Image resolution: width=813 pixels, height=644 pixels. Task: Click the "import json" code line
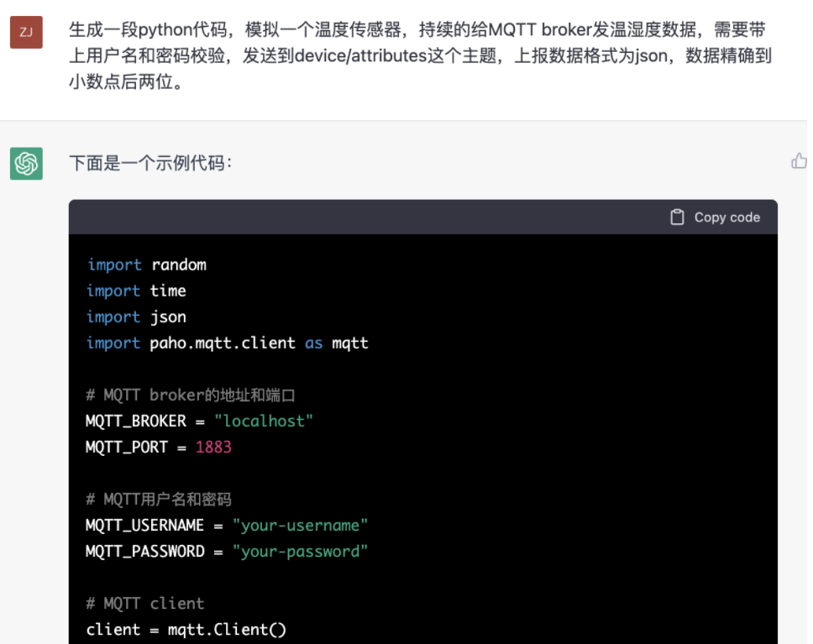click(135, 317)
